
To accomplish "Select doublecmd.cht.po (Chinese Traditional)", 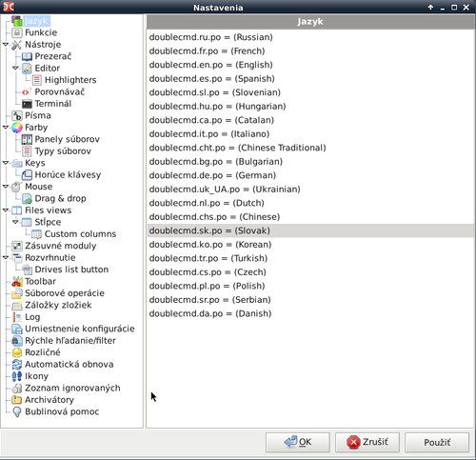I will click(310, 148).
